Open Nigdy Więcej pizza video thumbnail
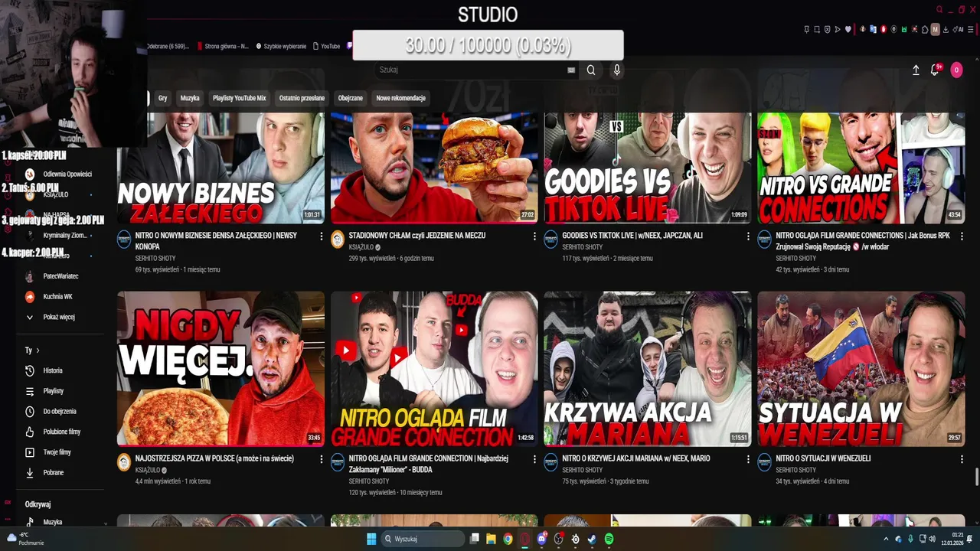The height and width of the screenshot is (551, 980). [x=220, y=369]
